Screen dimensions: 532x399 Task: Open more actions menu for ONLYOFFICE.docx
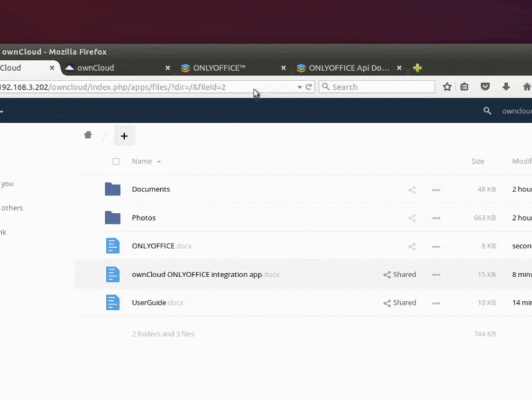[436, 246]
